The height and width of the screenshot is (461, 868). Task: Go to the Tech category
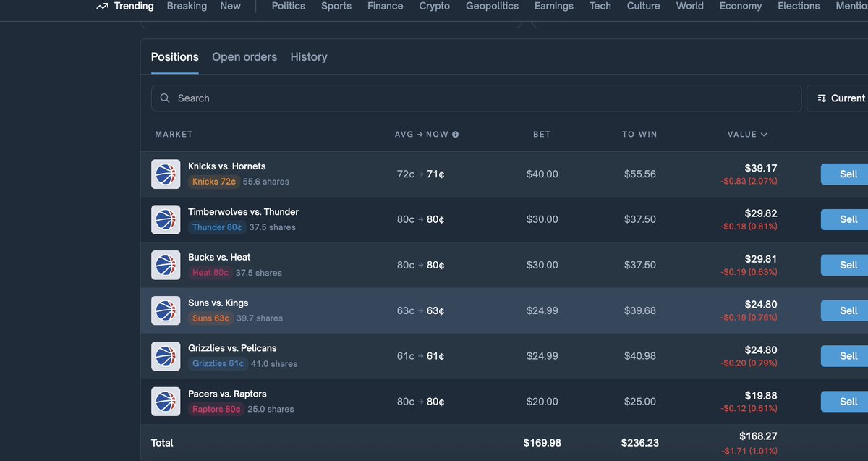(x=600, y=6)
